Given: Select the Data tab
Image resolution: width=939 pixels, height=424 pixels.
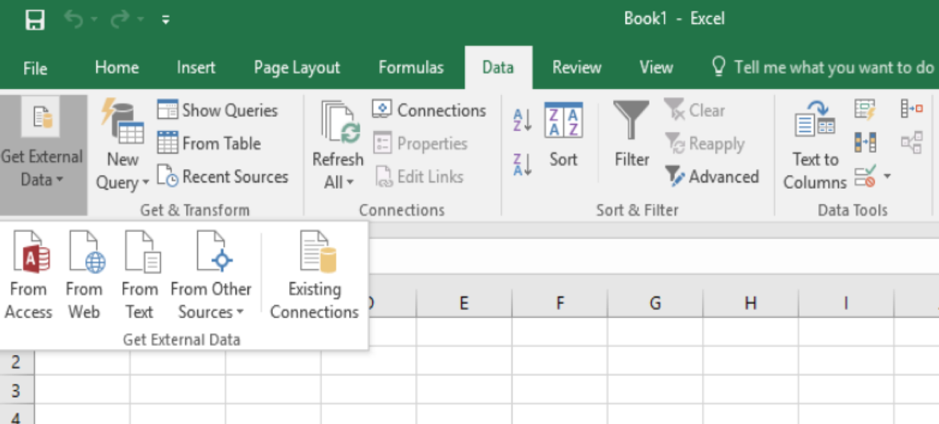Looking at the screenshot, I should [x=498, y=67].
